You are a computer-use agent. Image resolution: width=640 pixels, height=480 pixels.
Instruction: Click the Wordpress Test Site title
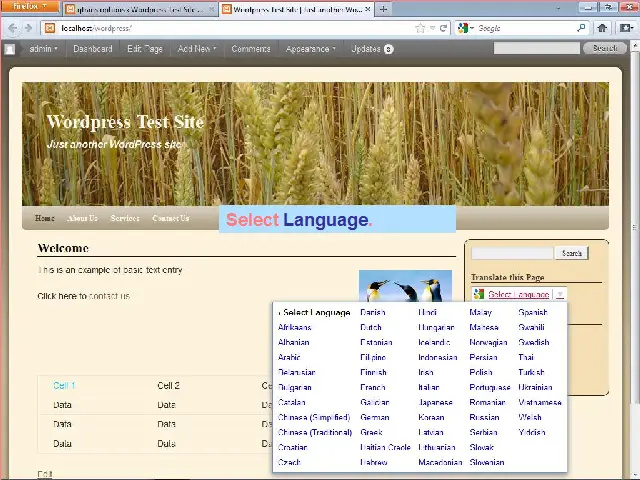(125, 122)
